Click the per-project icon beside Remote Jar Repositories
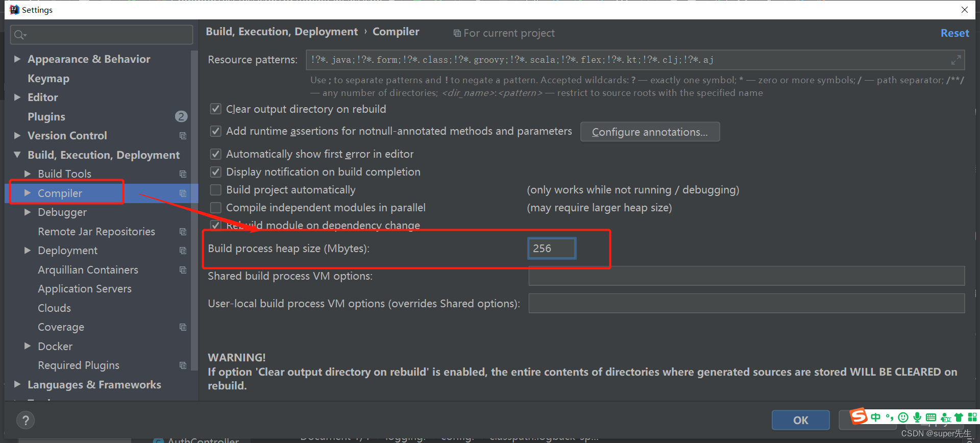The height and width of the screenshot is (443, 980). pyautogui.click(x=183, y=232)
